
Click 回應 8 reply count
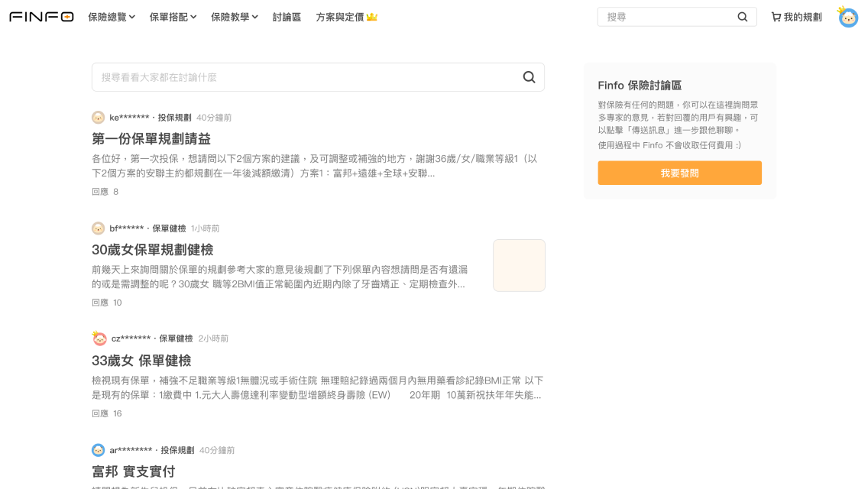pyautogui.click(x=105, y=192)
